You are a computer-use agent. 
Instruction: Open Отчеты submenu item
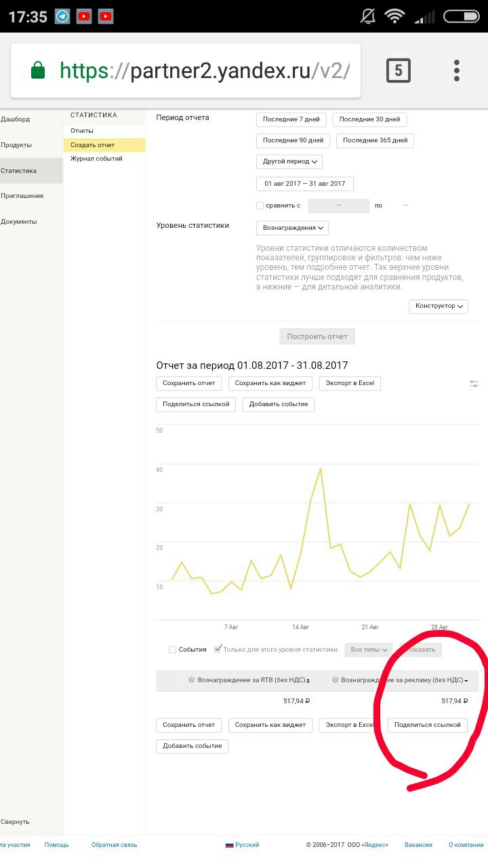click(x=82, y=131)
